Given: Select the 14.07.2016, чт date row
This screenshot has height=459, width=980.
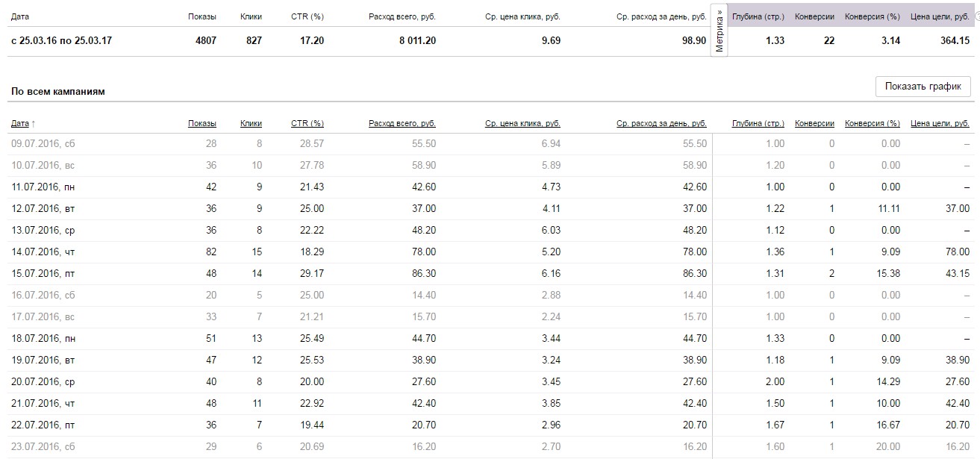Looking at the screenshot, I should click(43, 252).
